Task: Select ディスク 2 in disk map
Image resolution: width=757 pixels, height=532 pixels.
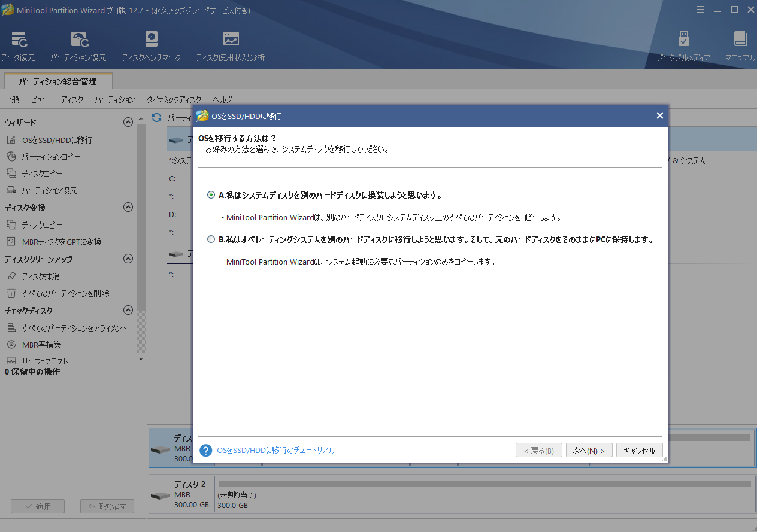Action: click(180, 494)
